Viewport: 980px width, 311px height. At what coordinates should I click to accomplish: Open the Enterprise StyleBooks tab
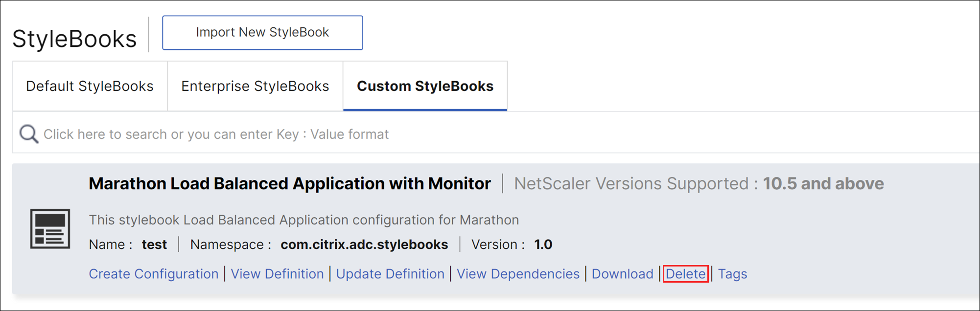pyautogui.click(x=255, y=86)
